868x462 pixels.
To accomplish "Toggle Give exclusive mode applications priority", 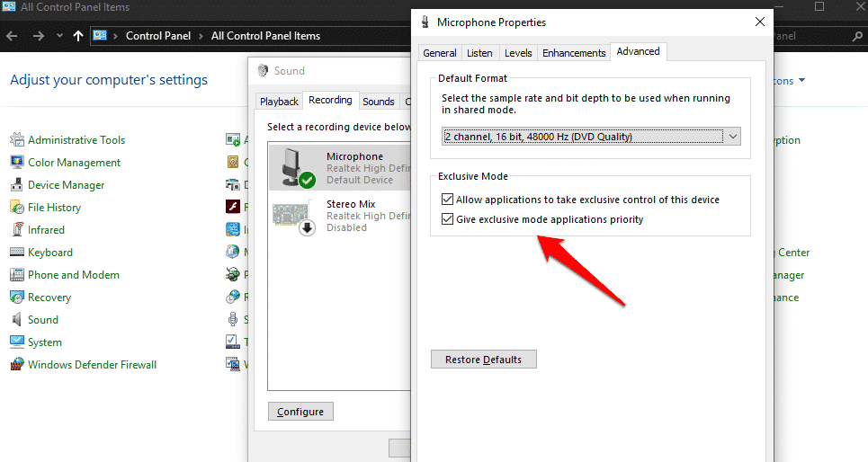I will pyautogui.click(x=447, y=219).
